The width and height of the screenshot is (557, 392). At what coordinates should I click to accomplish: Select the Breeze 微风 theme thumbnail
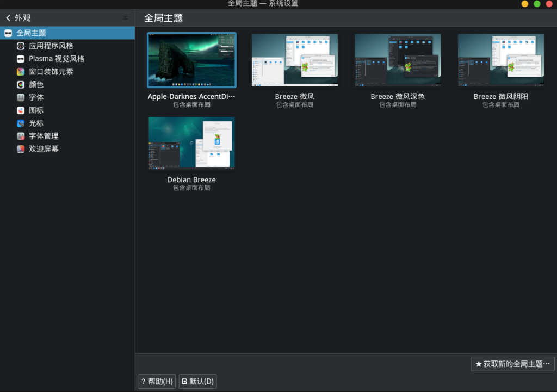tap(294, 60)
